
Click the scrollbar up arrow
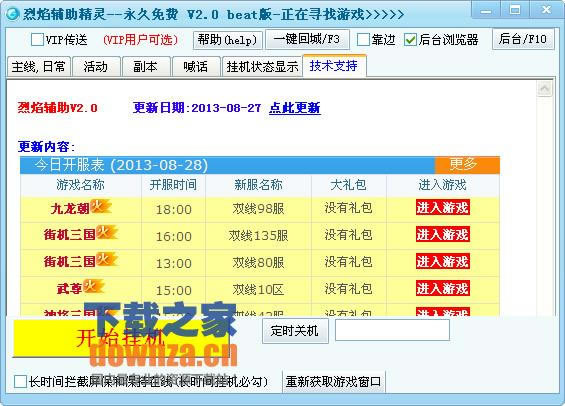point(544,89)
